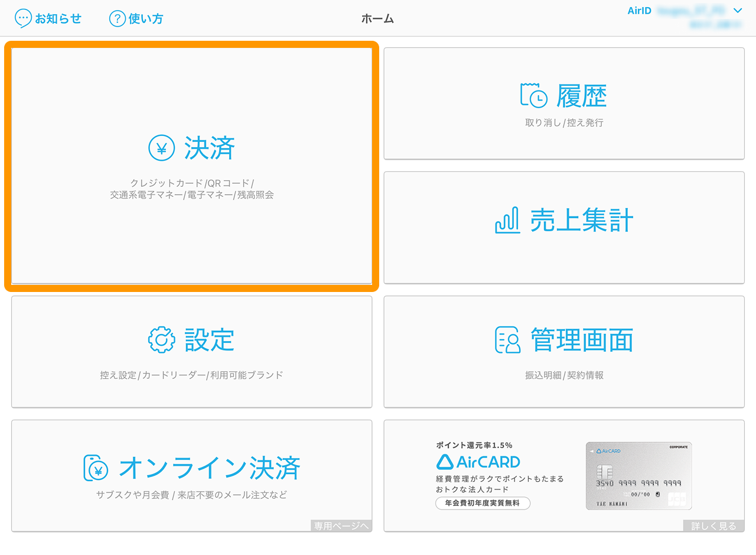Click the gear icon beside 設定
The width and height of the screenshot is (756, 555).
point(161,340)
